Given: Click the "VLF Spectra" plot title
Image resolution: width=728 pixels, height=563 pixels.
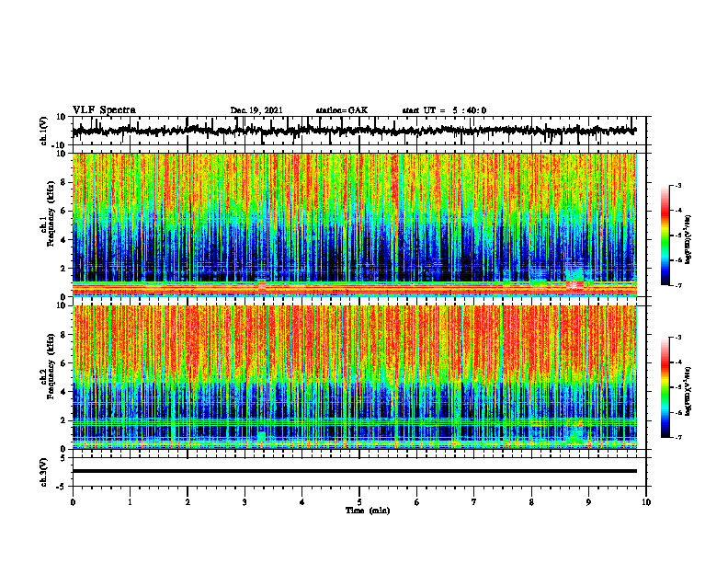Looking at the screenshot, I should pyautogui.click(x=104, y=109).
